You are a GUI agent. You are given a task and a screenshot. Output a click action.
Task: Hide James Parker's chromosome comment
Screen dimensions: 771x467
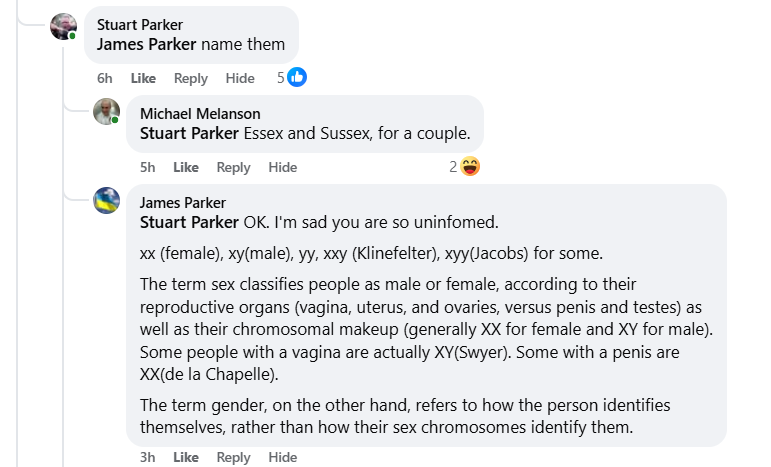283,457
